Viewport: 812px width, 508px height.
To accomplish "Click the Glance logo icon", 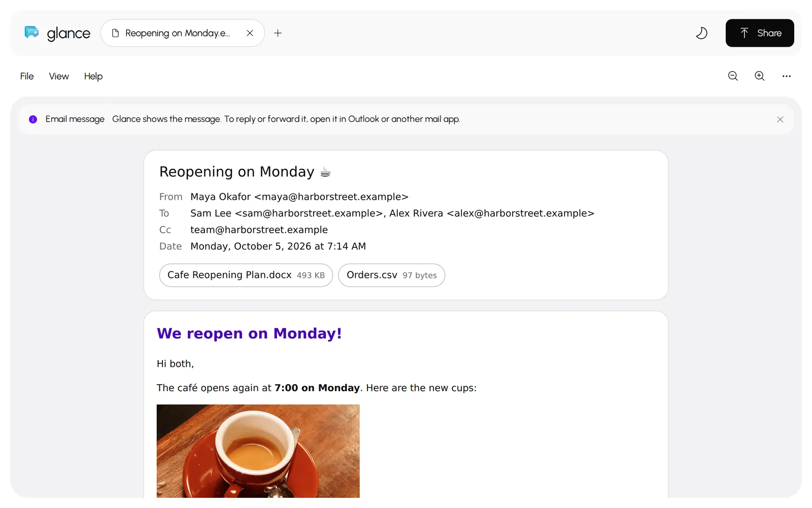I will [x=31, y=33].
